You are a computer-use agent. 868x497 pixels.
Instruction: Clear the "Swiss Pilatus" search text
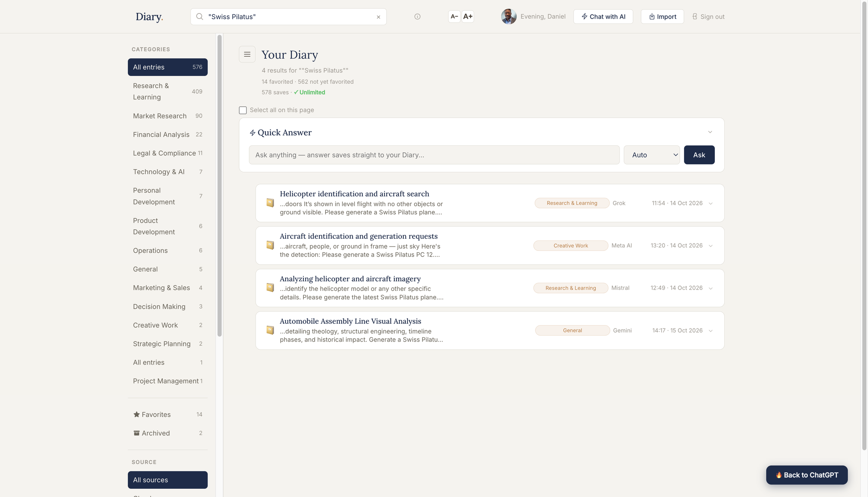tap(378, 17)
